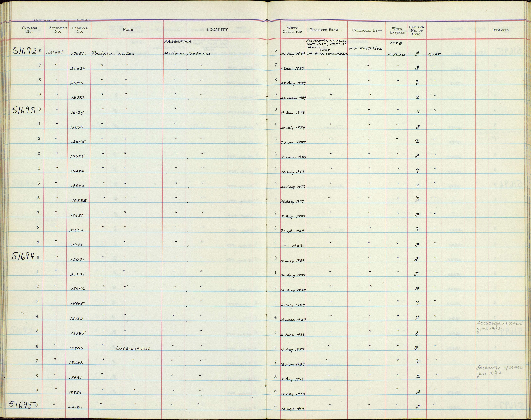The image size is (531, 420).
Task: Click the name 'Philydor rufus'
Action: [113, 53]
